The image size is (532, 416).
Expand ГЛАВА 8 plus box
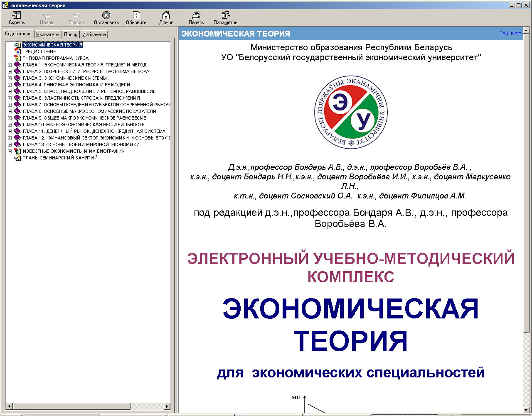(x=10, y=111)
